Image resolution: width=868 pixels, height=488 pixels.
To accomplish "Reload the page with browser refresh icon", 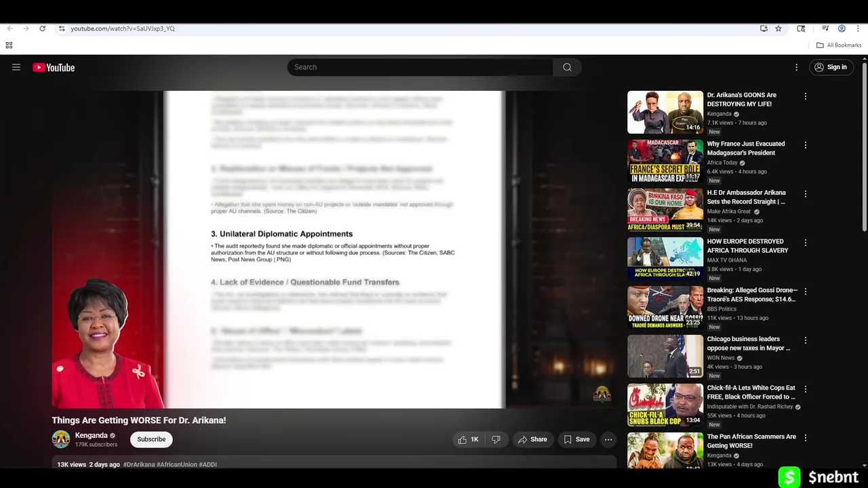I will (42, 28).
